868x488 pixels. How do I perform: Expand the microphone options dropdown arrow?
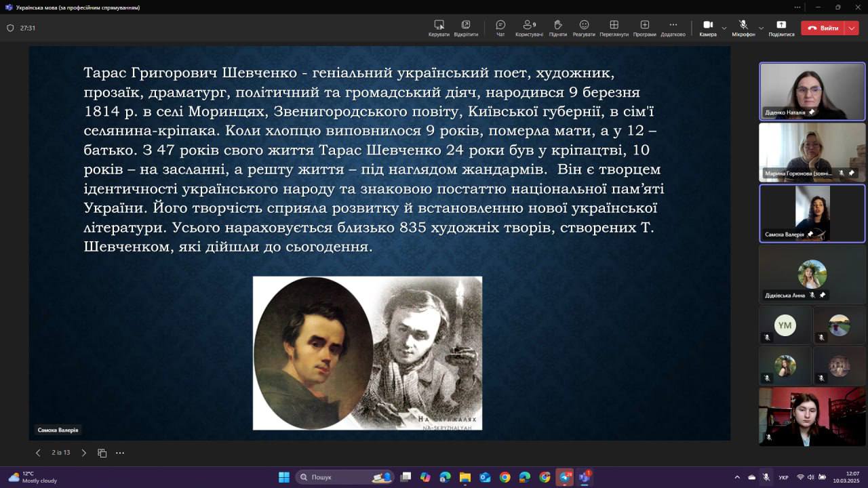point(761,28)
